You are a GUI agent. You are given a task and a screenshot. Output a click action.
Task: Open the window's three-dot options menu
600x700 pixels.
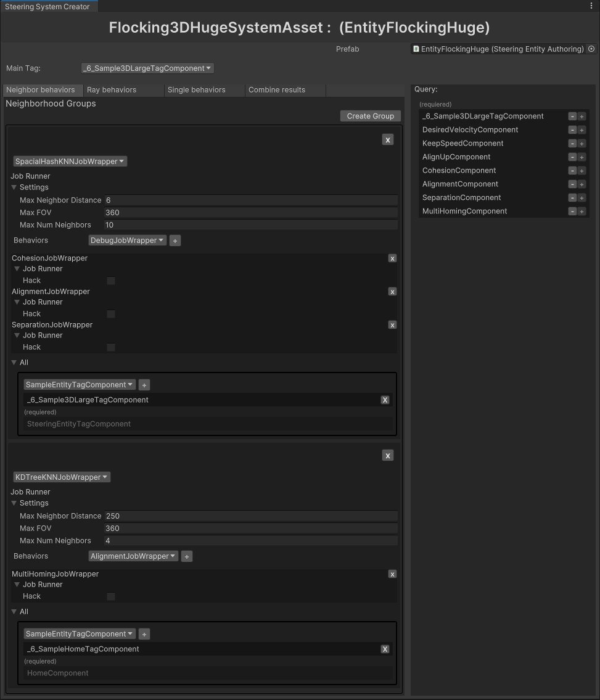(x=591, y=6)
